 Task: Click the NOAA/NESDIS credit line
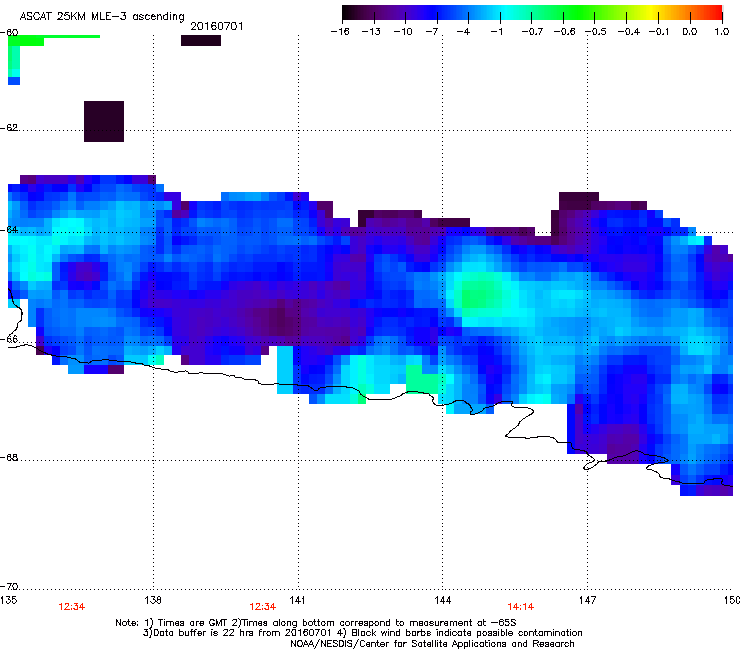coord(432,644)
